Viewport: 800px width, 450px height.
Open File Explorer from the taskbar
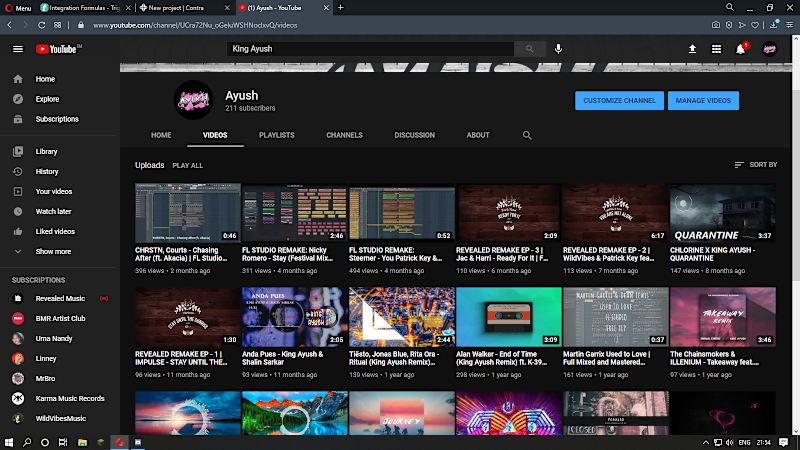click(82, 442)
